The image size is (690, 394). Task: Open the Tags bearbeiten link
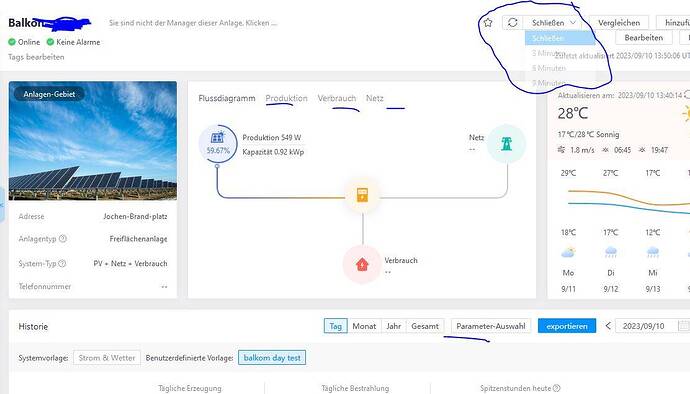[36, 57]
